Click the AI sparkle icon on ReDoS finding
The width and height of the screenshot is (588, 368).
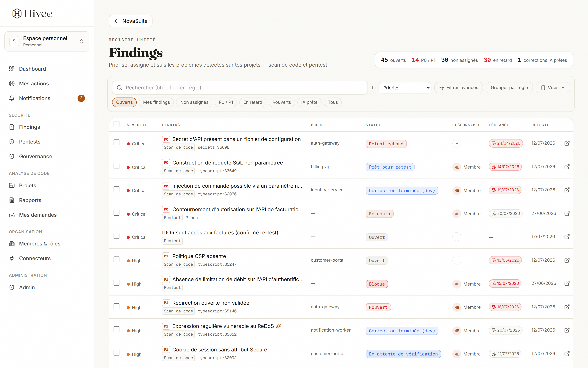coord(279,326)
